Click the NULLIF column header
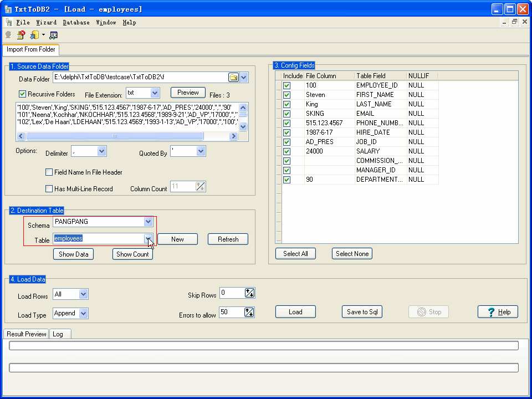This screenshot has width=532, height=399. (422, 76)
